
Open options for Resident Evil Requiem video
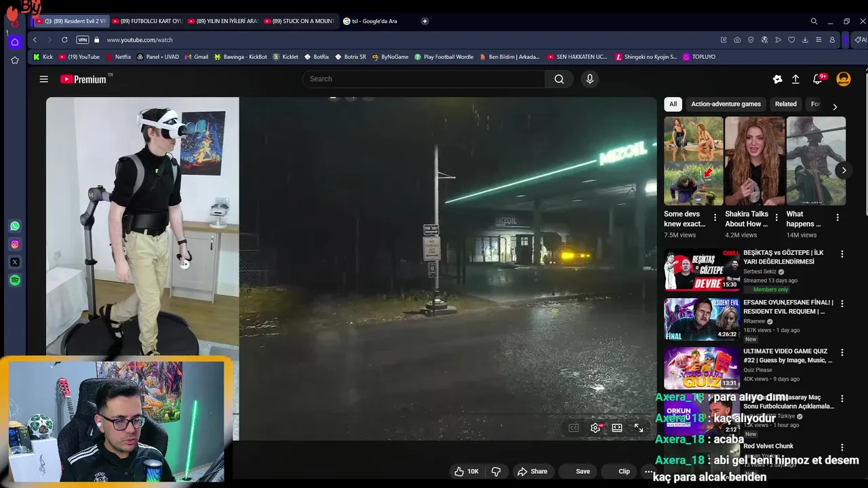pyautogui.click(x=842, y=304)
